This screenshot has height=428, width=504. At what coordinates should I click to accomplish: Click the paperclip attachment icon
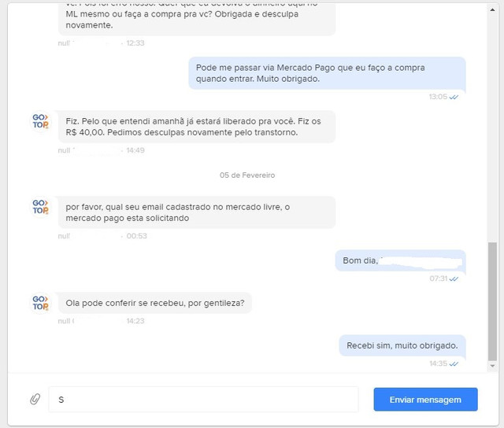[35, 400]
